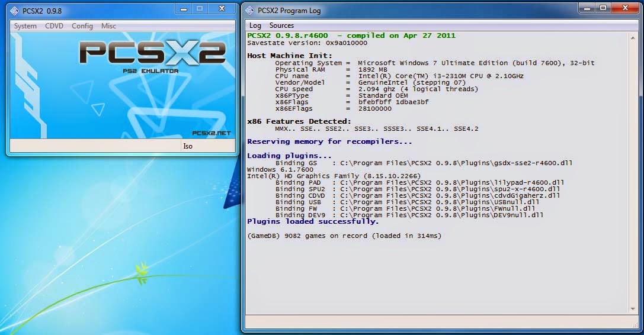Open the System menu in PCSX2
This screenshot has height=335, width=644.
coord(25,26)
